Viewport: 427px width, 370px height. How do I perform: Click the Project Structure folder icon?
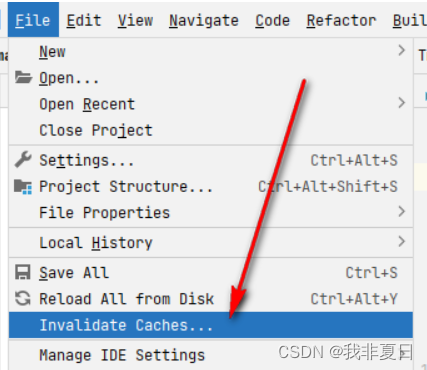tap(23, 186)
